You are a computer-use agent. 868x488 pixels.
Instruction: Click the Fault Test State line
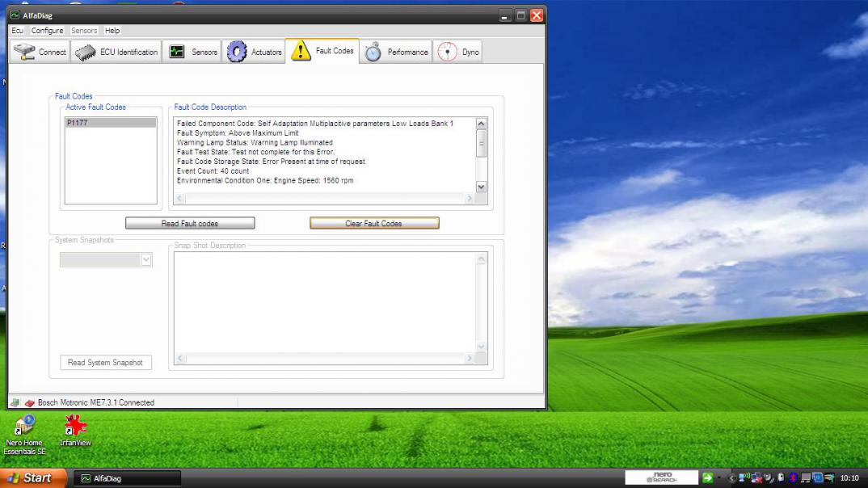[x=255, y=152]
